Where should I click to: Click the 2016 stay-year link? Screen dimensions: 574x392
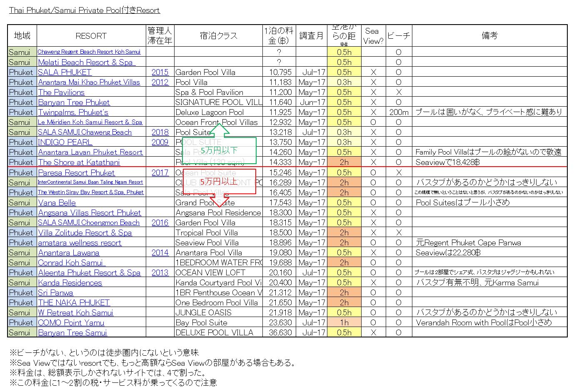pyautogui.click(x=160, y=222)
